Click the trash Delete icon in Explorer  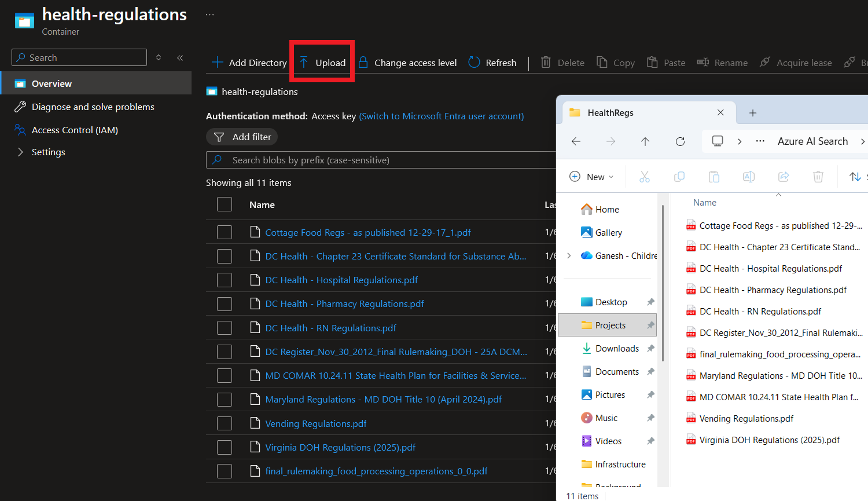coord(818,177)
